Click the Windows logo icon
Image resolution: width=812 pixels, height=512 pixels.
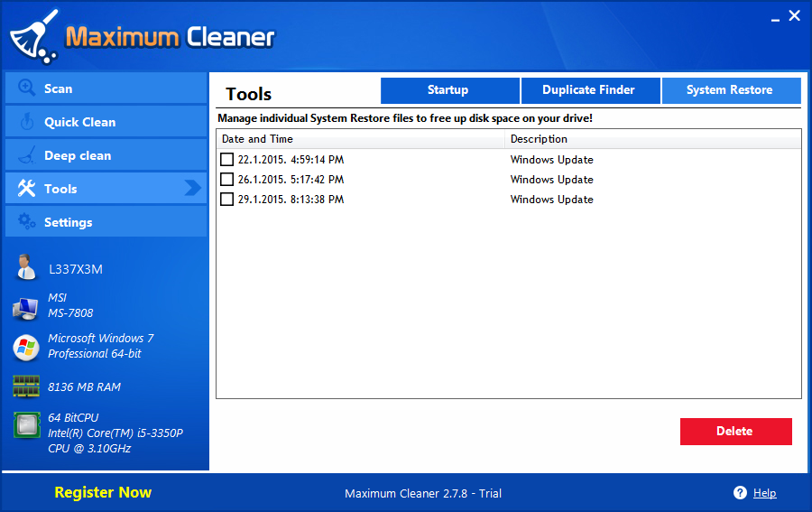(26, 348)
